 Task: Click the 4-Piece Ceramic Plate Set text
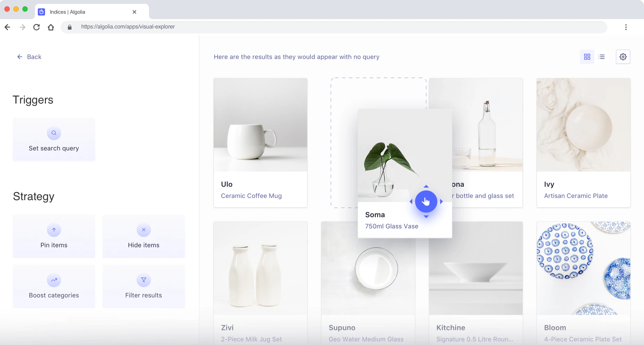583,339
